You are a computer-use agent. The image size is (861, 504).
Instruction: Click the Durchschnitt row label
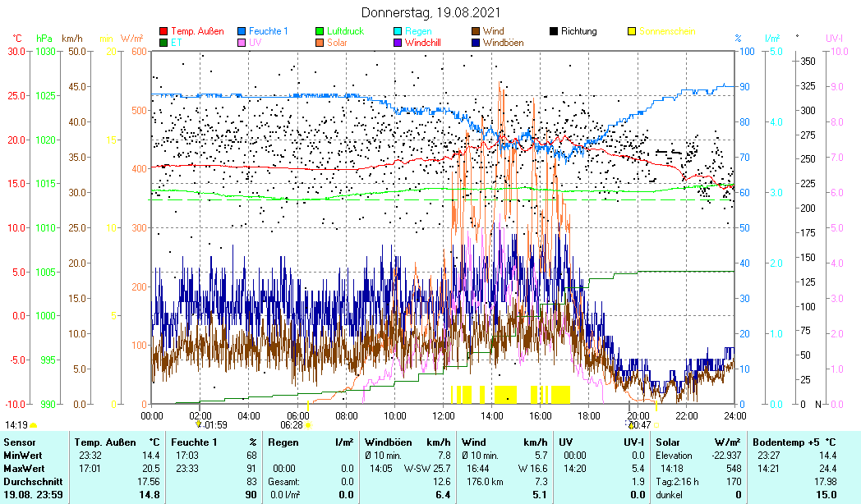(x=33, y=482)
